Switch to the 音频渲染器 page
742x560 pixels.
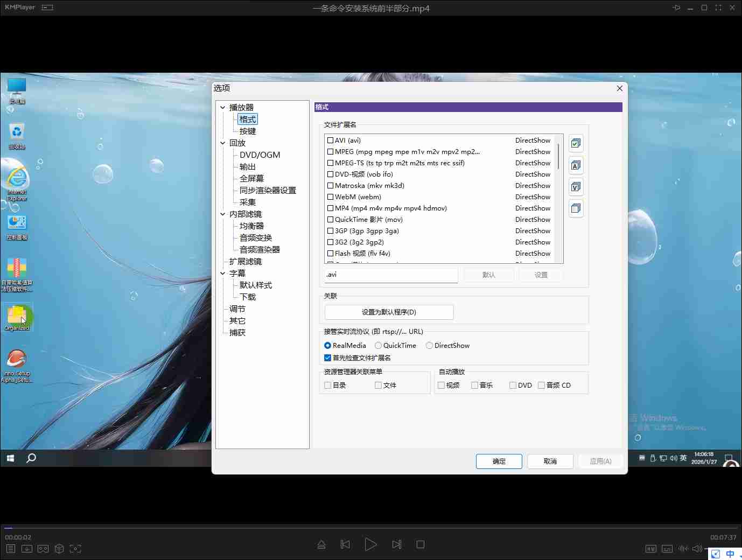pyautogui.click(x=260, y=249)
